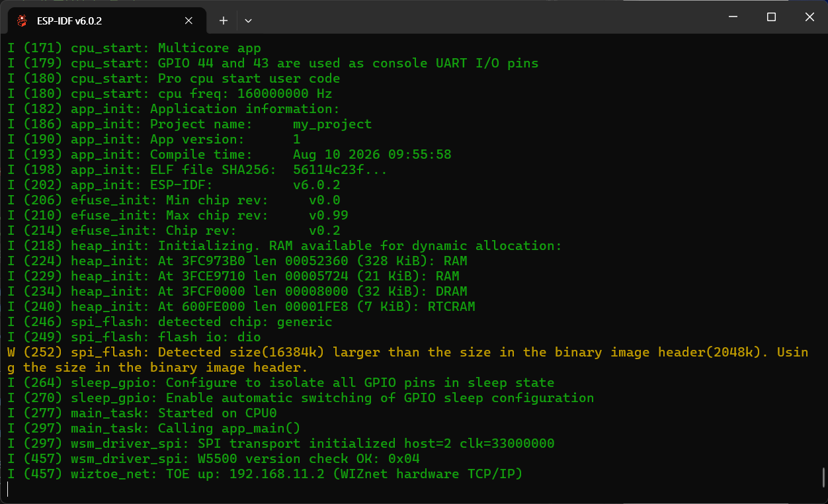Image resolution: width=828 pixels, height=504 pixels.
Task: Click "detected chip: generic" spi_flash line
Action: 169,322
